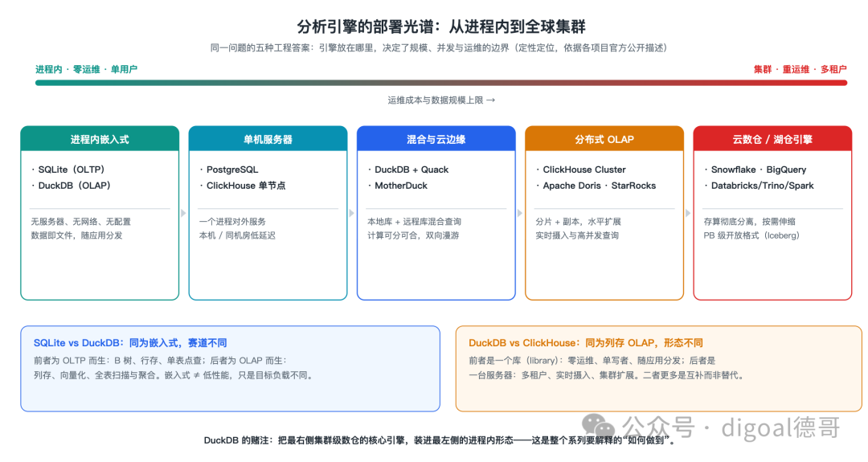Click the line 存算彻底分离，按需伸缩
Image resolution: width=868 pixels, height=462 pixels.
750,221
